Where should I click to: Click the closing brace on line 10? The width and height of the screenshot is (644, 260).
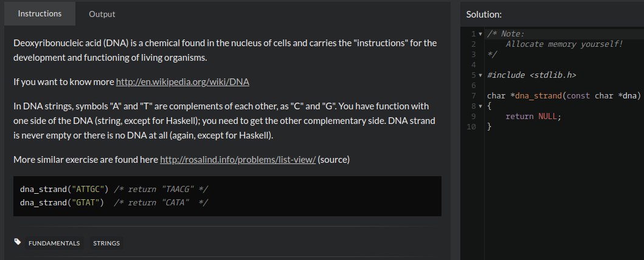[x=489, y=127]
